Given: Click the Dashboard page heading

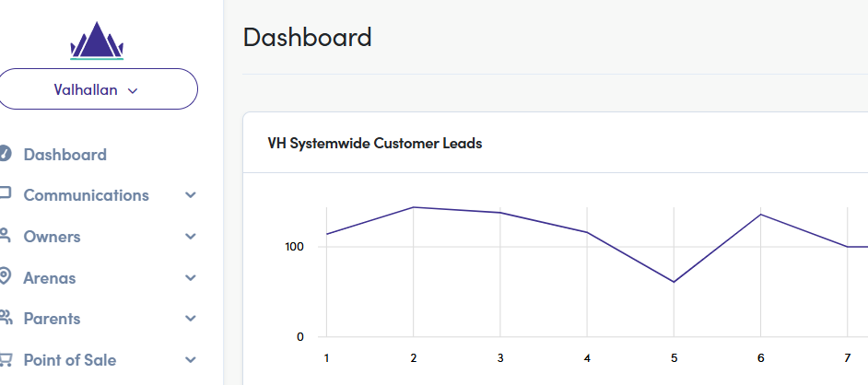Looking at the screenshot, I should click(x=307, y=37).
